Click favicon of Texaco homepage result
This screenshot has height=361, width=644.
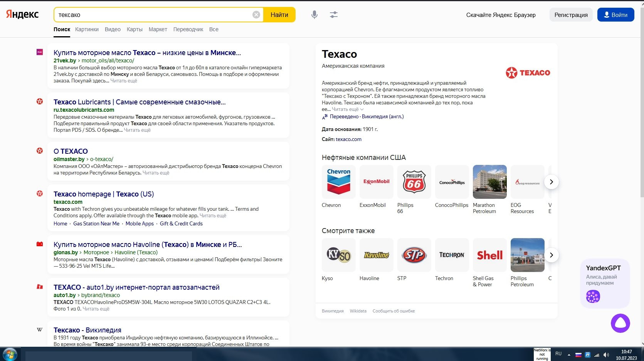pyautogui.click(x=40, y=193)
